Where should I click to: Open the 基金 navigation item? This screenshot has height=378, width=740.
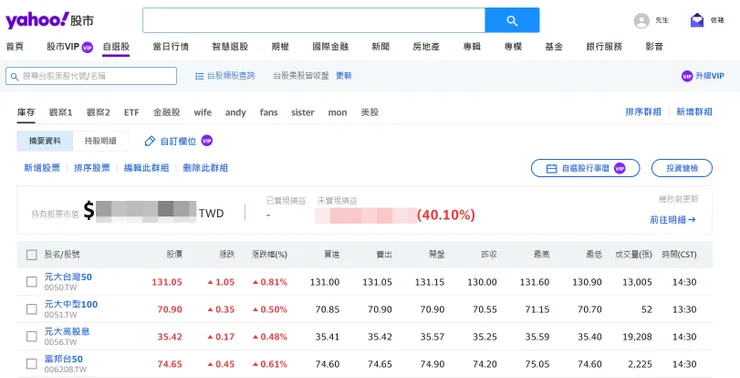point(554,47)
